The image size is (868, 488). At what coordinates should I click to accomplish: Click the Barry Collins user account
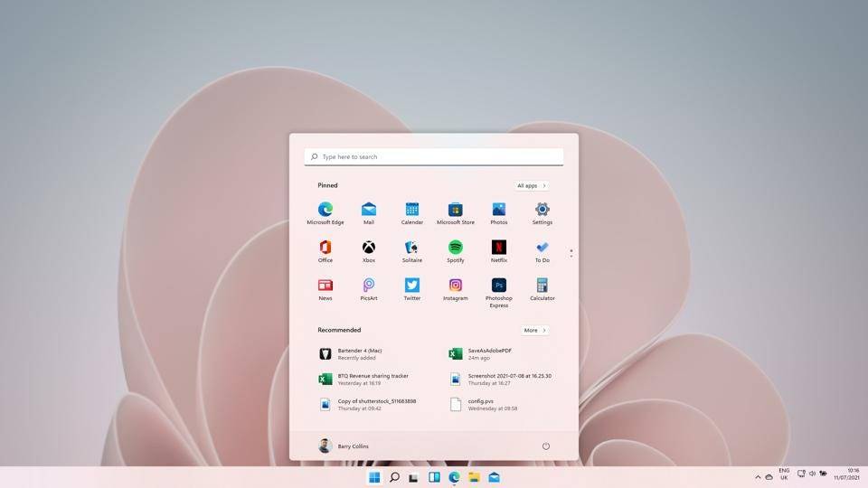point(344,446)
